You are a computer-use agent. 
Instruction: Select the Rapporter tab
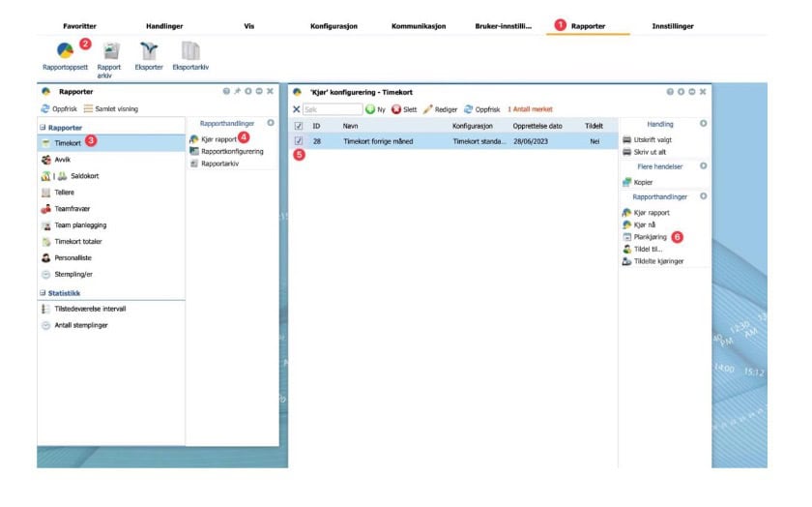point(588,26)
